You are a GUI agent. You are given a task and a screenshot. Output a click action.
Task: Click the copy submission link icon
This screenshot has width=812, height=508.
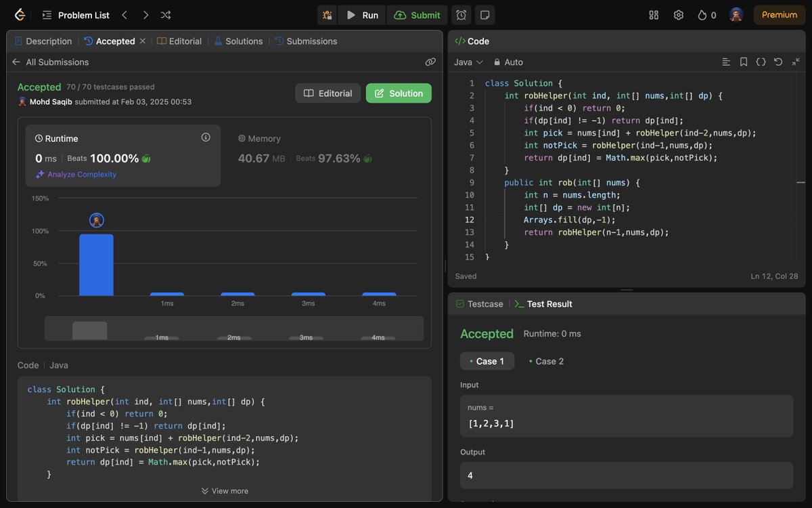coord(430,62)
